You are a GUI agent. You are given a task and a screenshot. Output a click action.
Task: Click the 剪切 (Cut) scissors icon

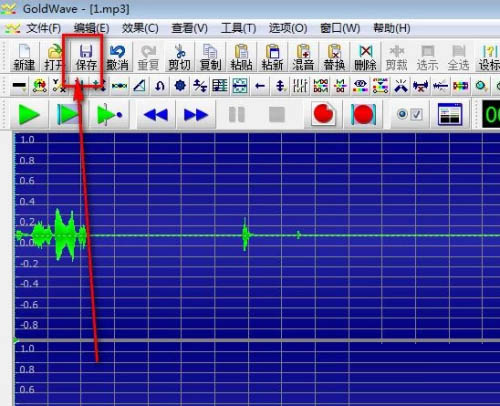[x=179, y=57]
